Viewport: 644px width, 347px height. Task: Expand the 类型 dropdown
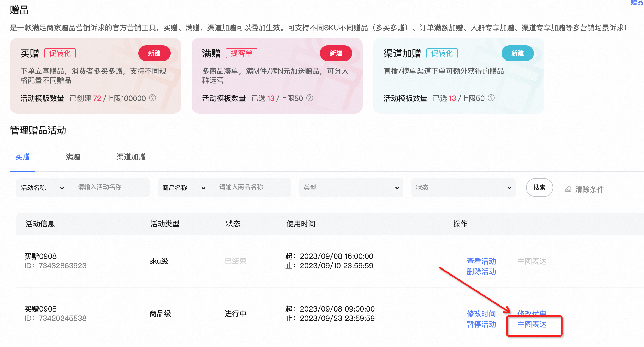(351, 188)
